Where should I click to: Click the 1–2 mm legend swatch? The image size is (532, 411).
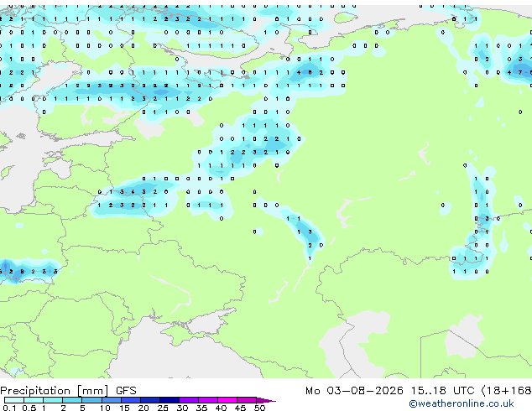53,400
